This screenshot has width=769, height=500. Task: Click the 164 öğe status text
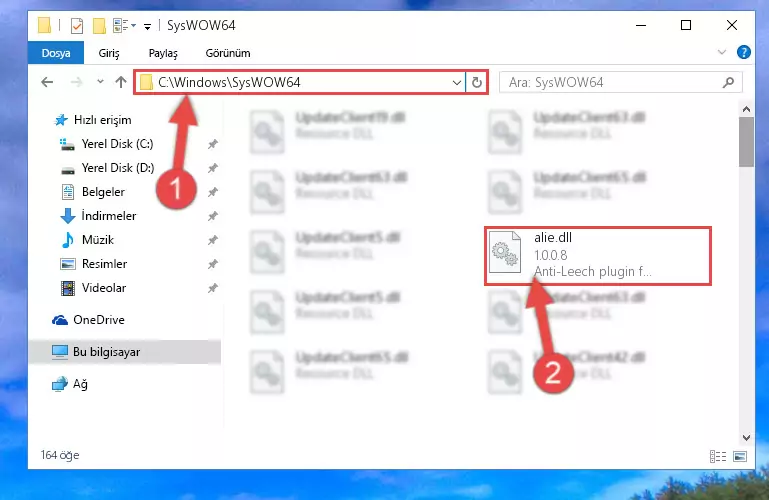click(60, 455)
